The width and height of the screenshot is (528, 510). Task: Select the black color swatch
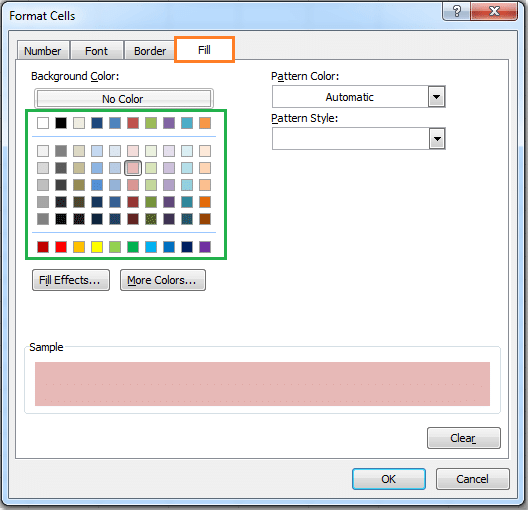61,123
